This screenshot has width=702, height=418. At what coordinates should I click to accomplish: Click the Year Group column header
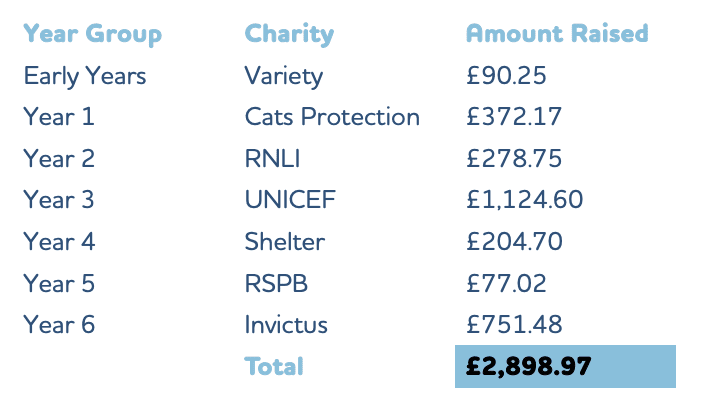(92, 34)
